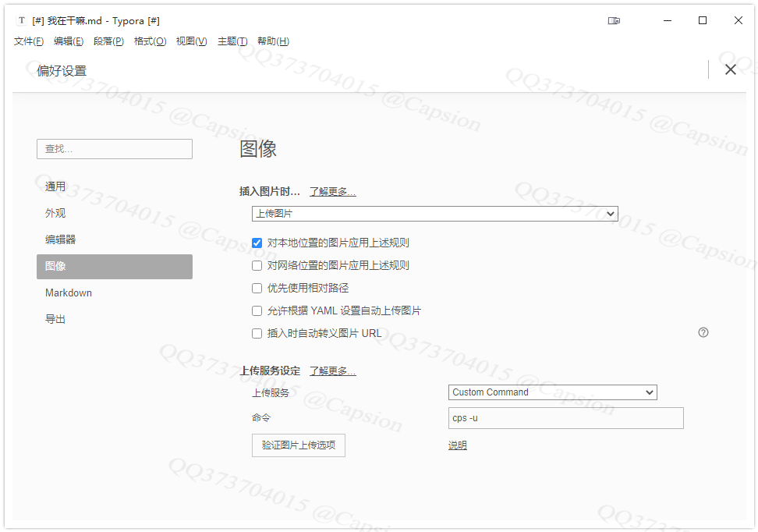This screenshot has width=758, height=532.
Task: Click the 验证图片上传选项 button
Action: click(x=298, y=445)
